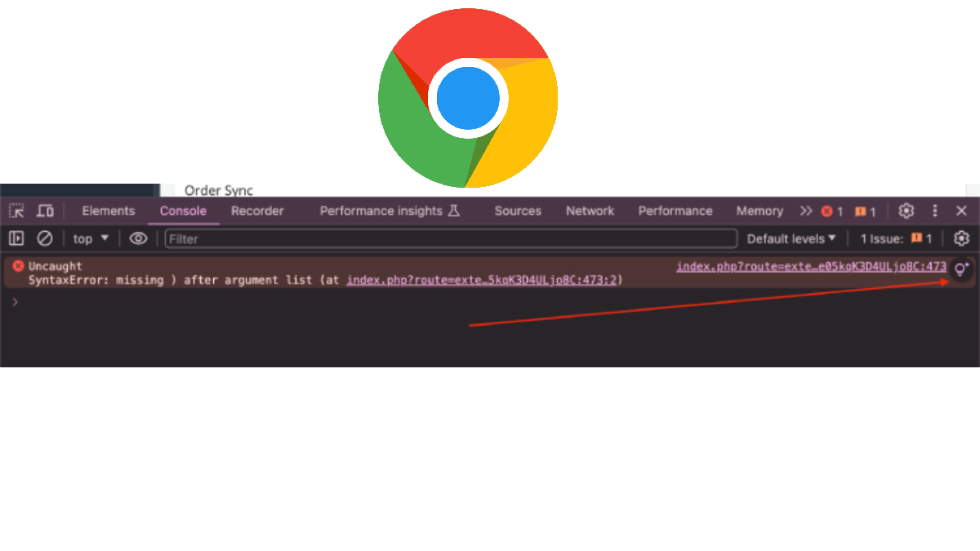Click the red error count badge
980x551 pixels.
point(832,211)
